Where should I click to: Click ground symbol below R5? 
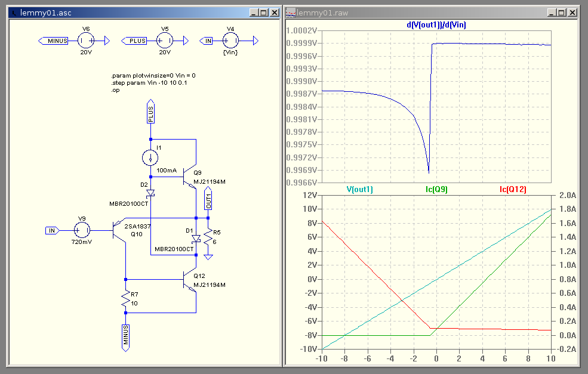tap(208, 257)
